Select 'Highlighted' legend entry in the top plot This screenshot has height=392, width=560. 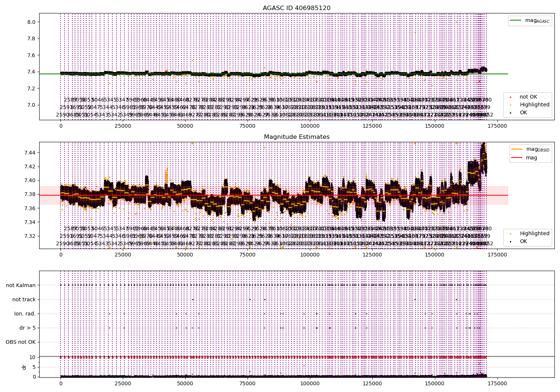[x=535, y=105]
